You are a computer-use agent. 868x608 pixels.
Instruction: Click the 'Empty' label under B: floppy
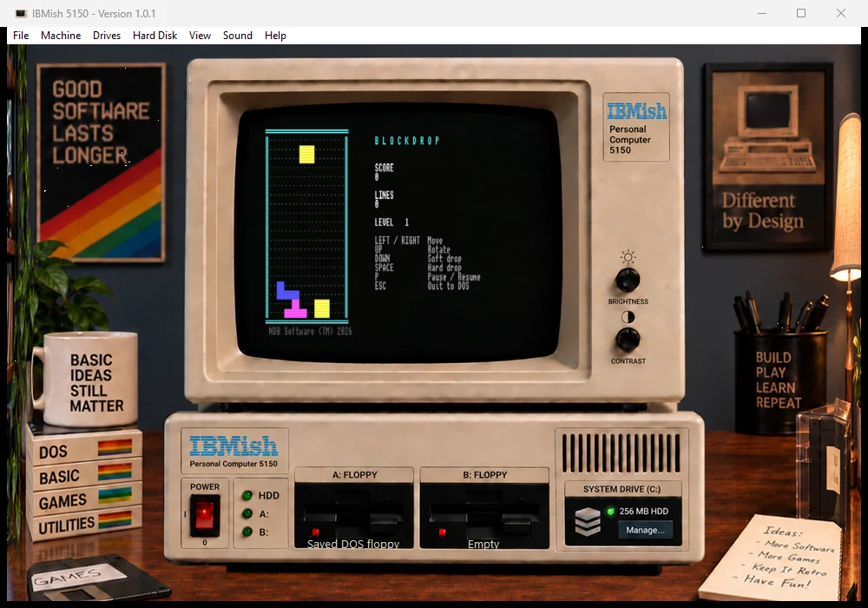[483, 544]
